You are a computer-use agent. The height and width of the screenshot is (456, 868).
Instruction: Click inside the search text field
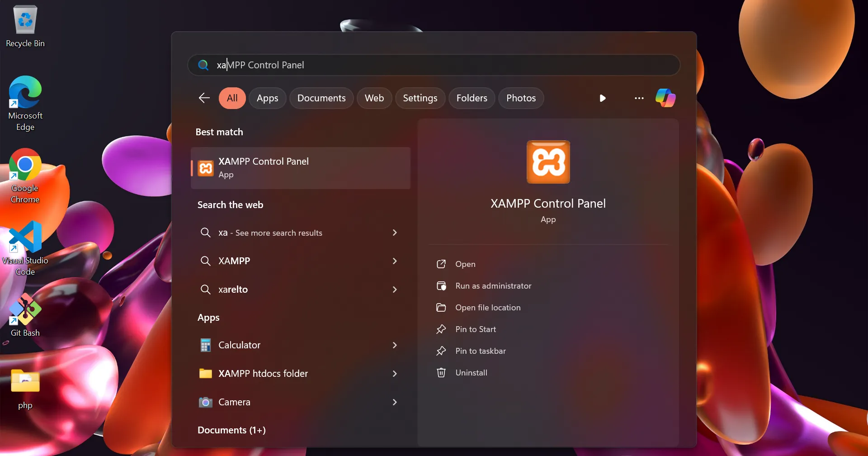[434, 65]
